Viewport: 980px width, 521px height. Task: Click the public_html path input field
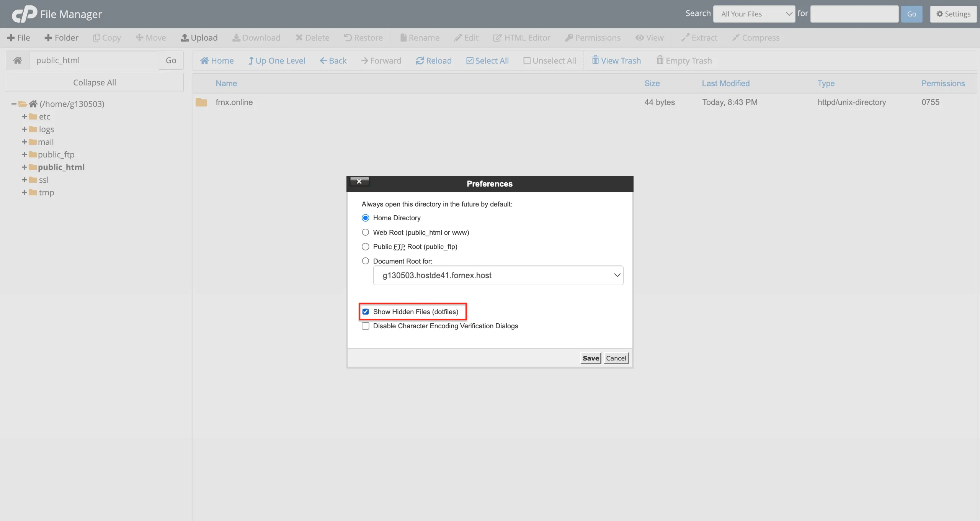pos(94,60)
